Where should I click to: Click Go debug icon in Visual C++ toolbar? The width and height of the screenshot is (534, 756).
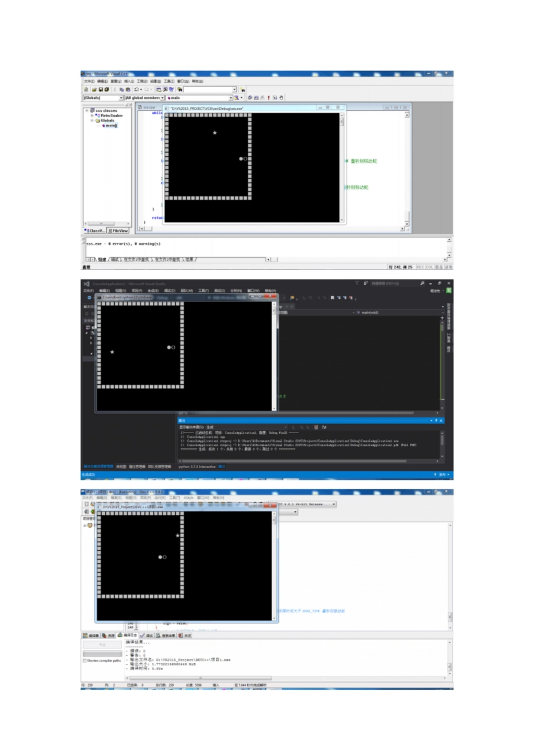pos(275,97)
